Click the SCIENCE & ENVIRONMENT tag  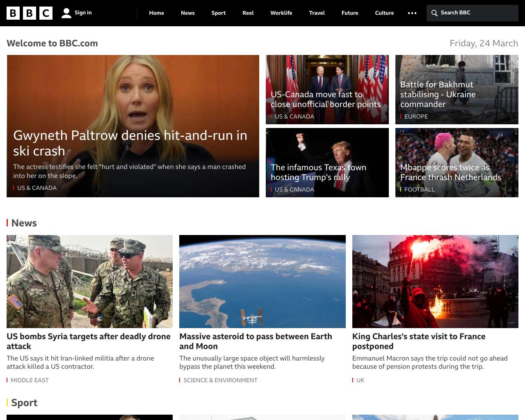tap(220, 380)
